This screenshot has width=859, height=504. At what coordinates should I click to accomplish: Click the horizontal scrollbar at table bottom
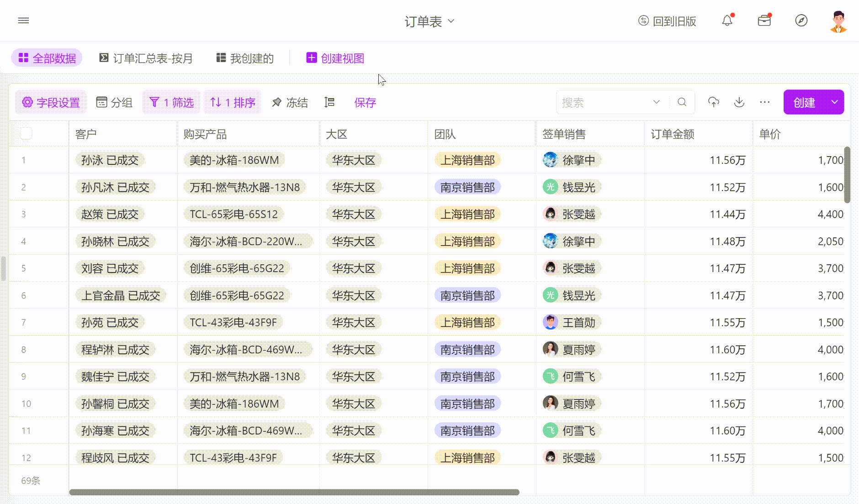[294, 492]
